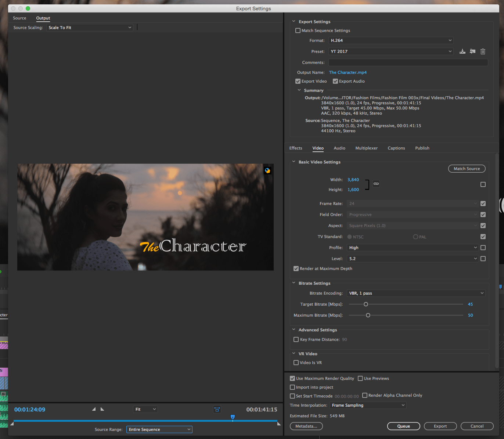Open the Format dropdown showing H.264
Screen dimensions: 504x439
click(391, 40)
